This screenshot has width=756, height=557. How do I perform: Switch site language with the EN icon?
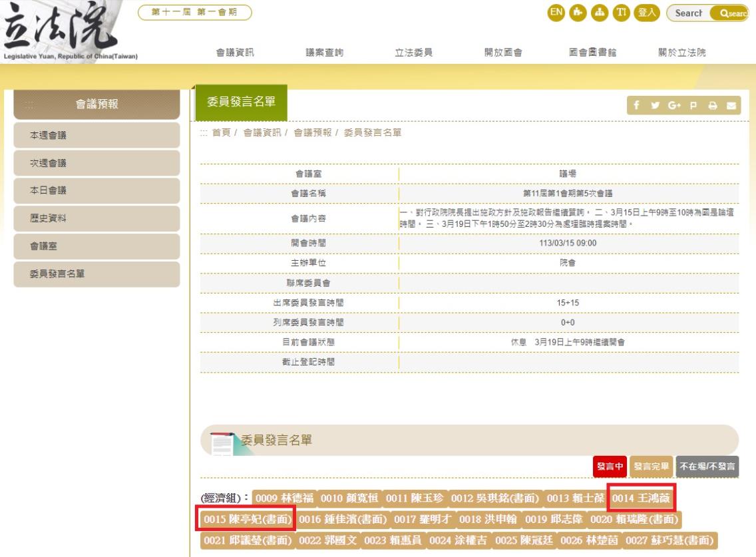point(555,12)
